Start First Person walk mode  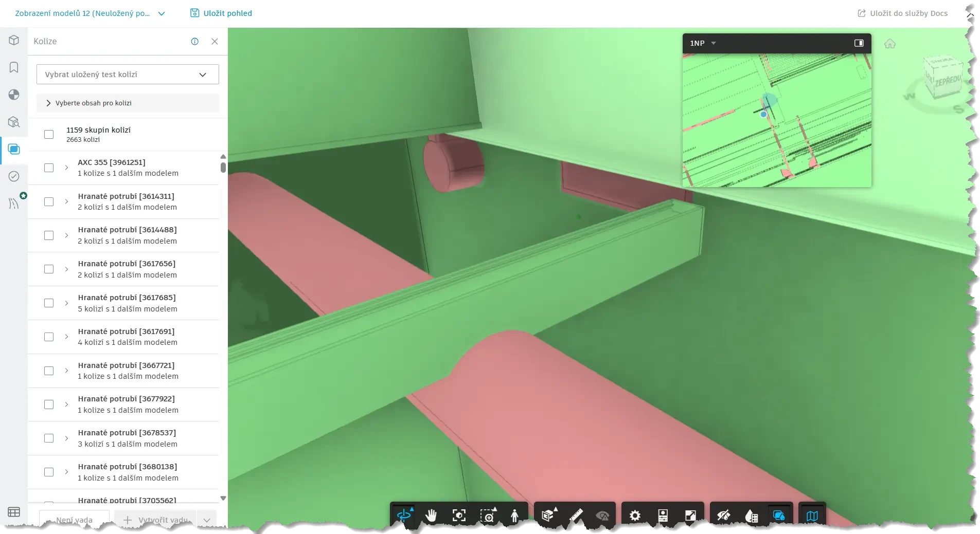click(x=514, y=515)
